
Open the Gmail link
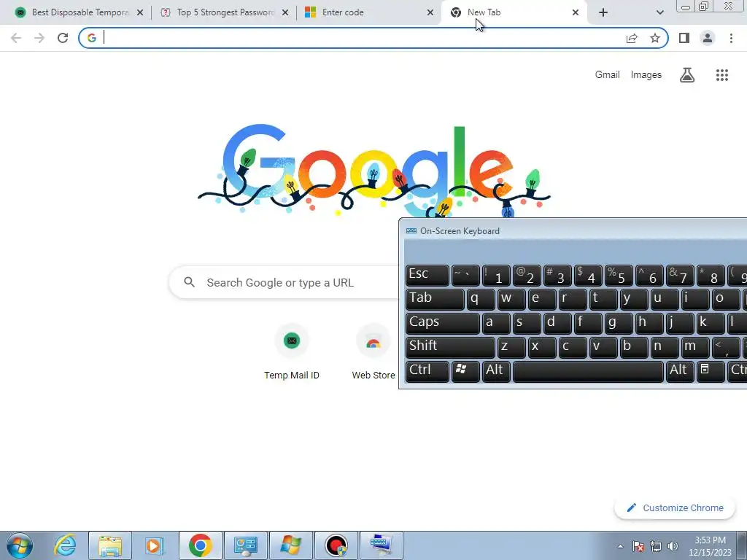pyautogui.click(x=607, y=75)
